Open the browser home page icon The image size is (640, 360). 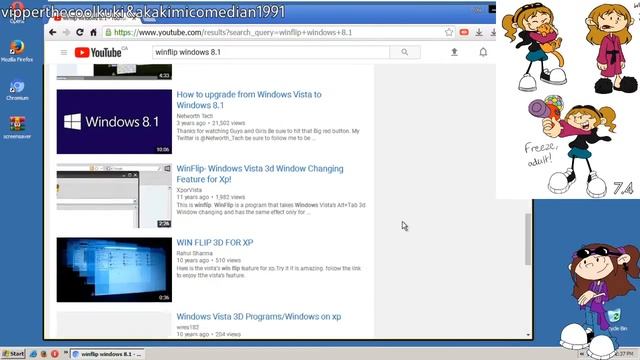click(93, 32)
